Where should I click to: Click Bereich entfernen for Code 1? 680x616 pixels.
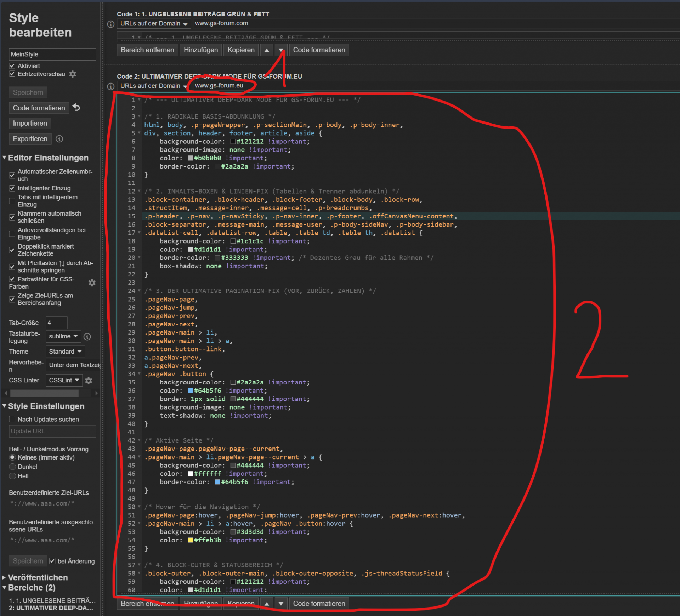[x=147, y=50]
